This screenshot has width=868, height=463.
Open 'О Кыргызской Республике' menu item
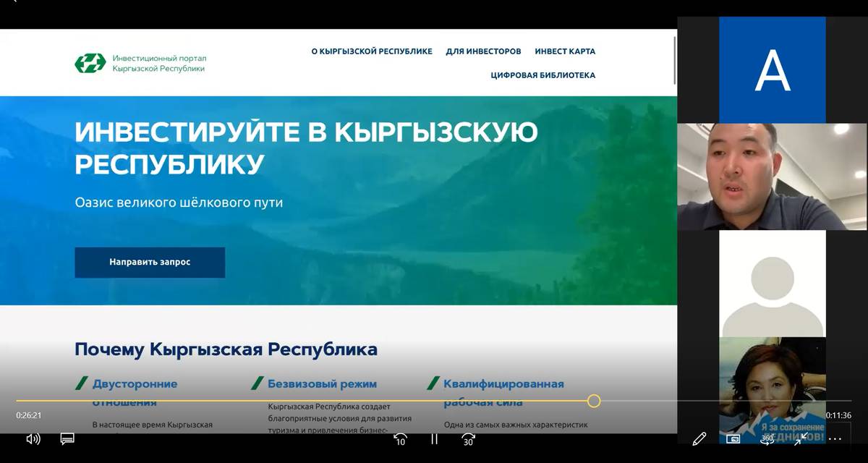coord(372,51)
